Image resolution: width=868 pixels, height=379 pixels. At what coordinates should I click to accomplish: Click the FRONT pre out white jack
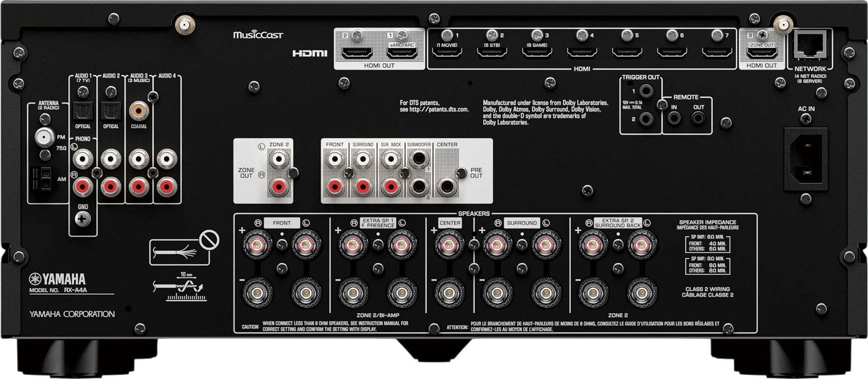coord(334,159)
